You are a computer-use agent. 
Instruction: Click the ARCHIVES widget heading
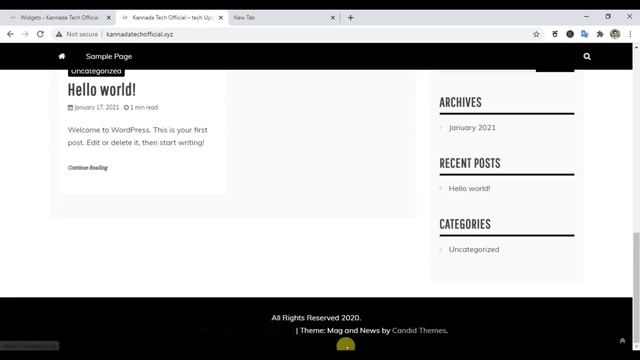pos(460,102)
